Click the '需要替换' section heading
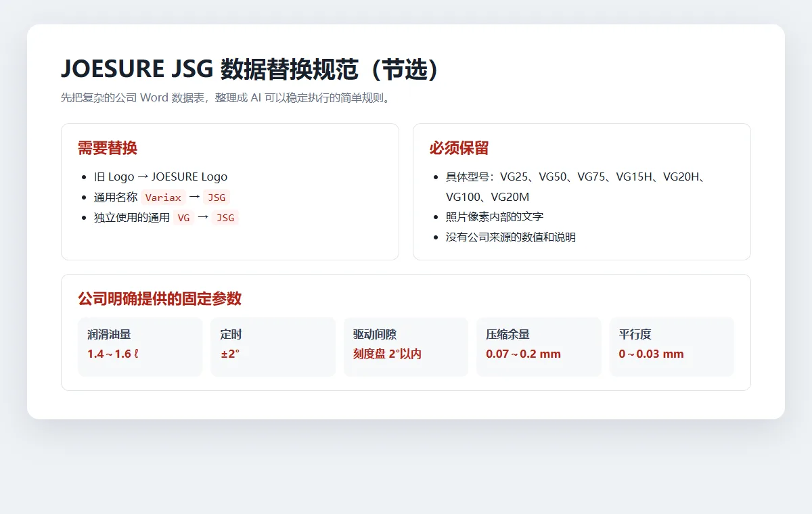812x514 pixels. 108,148
